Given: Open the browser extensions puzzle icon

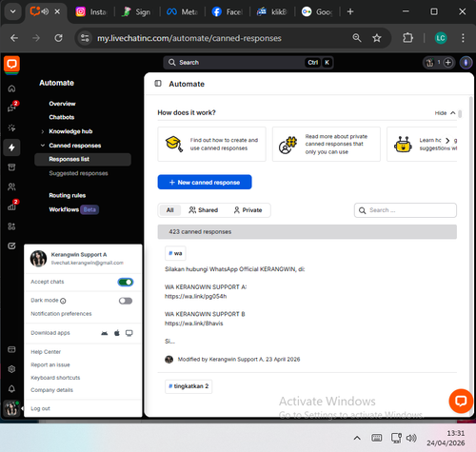Looking at the screenshot, I should [407, 38].
